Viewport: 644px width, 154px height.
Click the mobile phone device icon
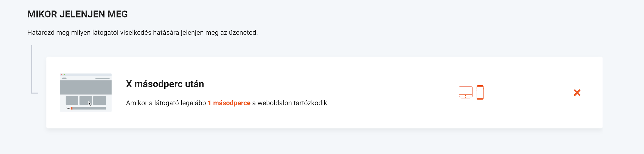click(x=480, y=92)
